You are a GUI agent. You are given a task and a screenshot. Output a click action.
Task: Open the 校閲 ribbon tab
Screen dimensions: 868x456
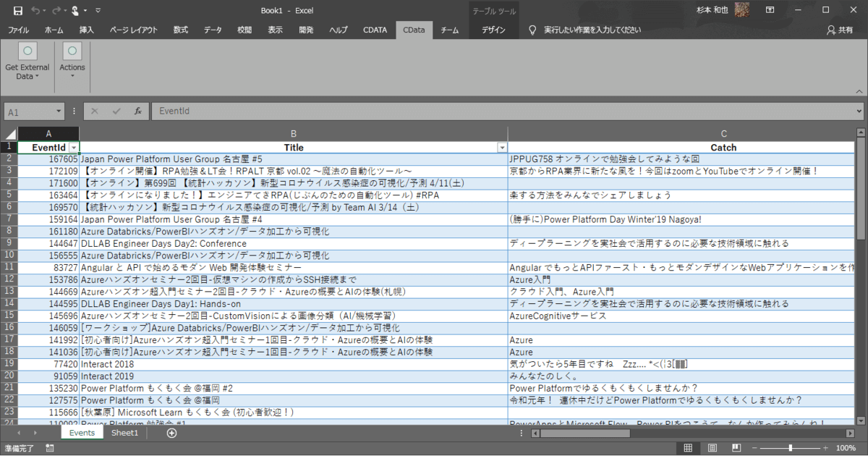point(244,30)
